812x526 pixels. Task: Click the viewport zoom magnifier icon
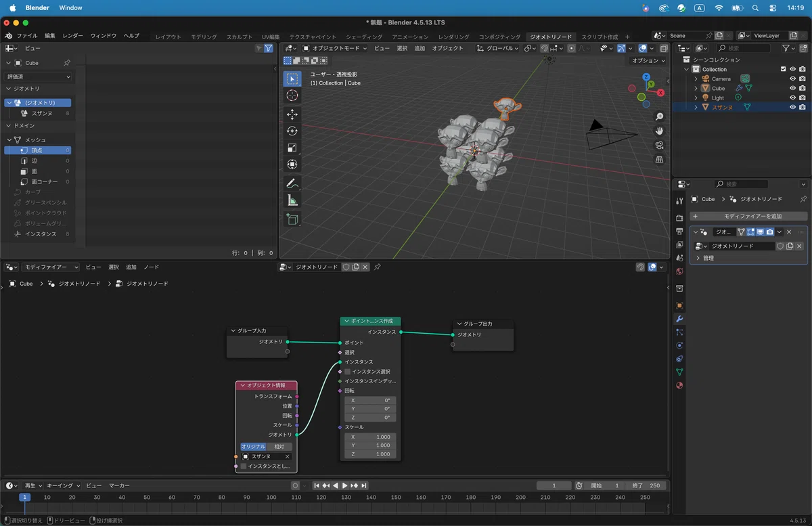pos(659,117)
